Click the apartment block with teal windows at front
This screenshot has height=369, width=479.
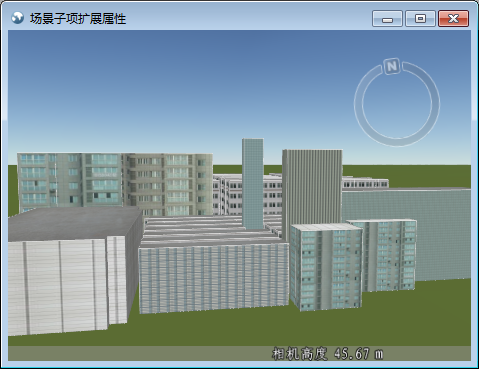point(326,267)
